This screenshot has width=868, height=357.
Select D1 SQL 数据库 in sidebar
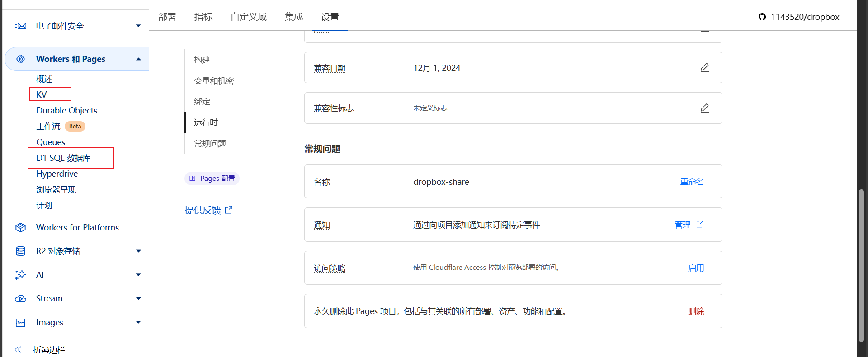(64, 158)
